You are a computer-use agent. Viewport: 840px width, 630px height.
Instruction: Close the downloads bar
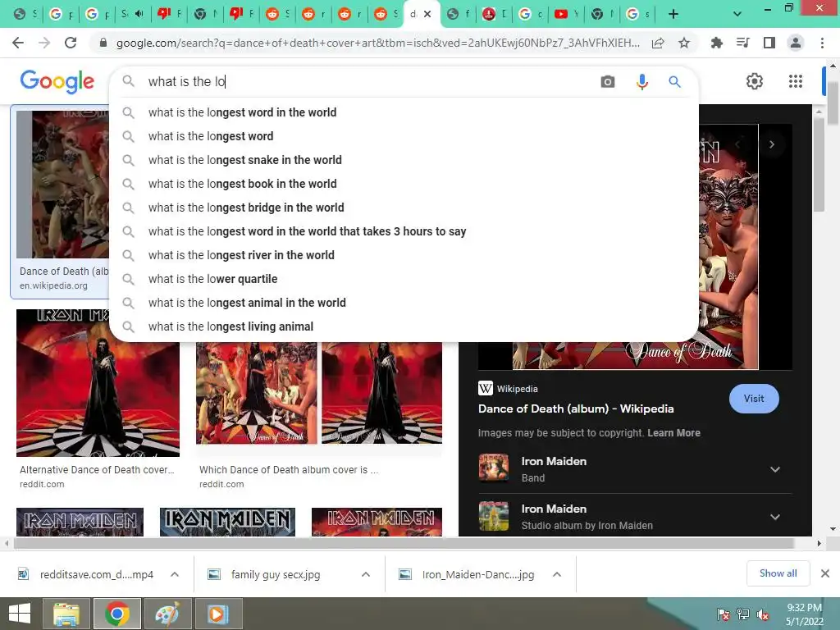point(825,573)
